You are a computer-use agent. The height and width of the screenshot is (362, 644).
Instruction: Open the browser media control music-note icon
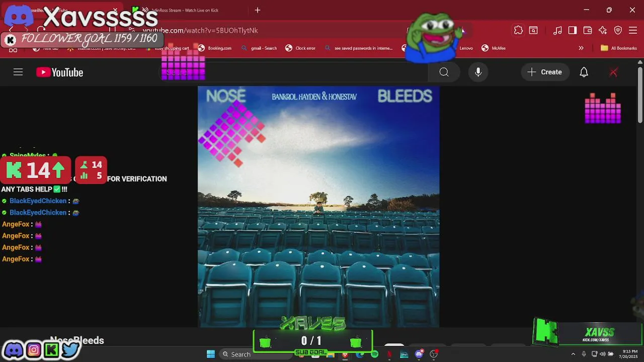click(x=557, y=30)
